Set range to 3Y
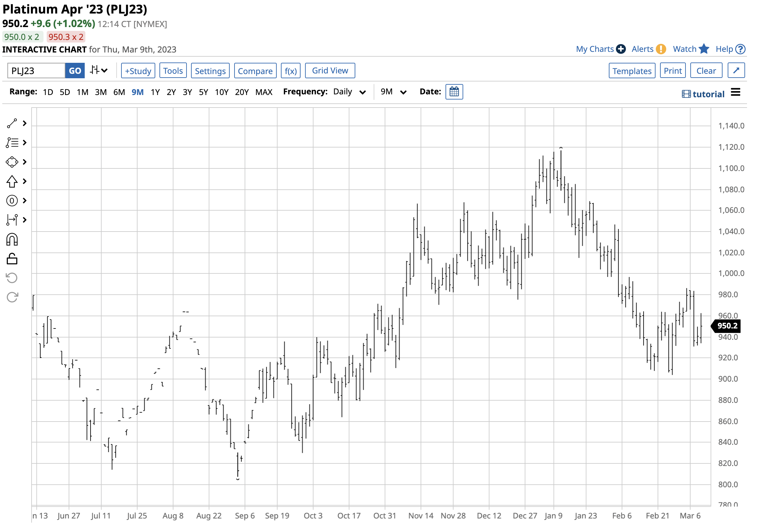757x532 pixels. [x=187, y=92]
